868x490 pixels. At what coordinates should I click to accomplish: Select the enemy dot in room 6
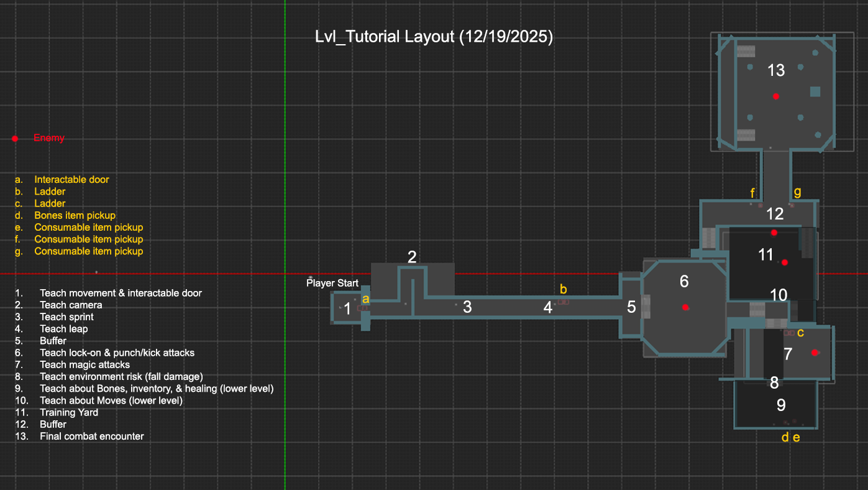[685, 307]
